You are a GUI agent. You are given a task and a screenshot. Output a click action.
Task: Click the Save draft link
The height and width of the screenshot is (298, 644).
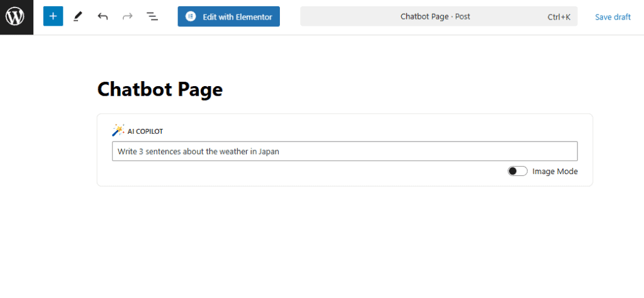tap(613, 17)
